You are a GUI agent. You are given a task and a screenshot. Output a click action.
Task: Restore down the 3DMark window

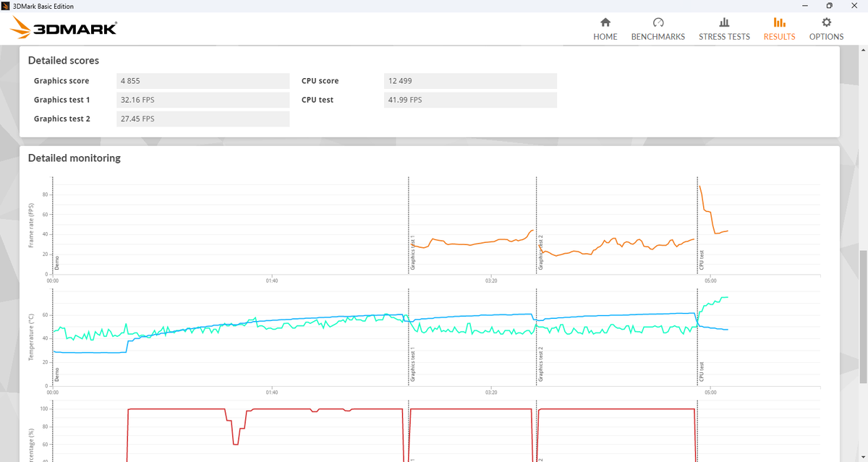(x=829, y=6)
